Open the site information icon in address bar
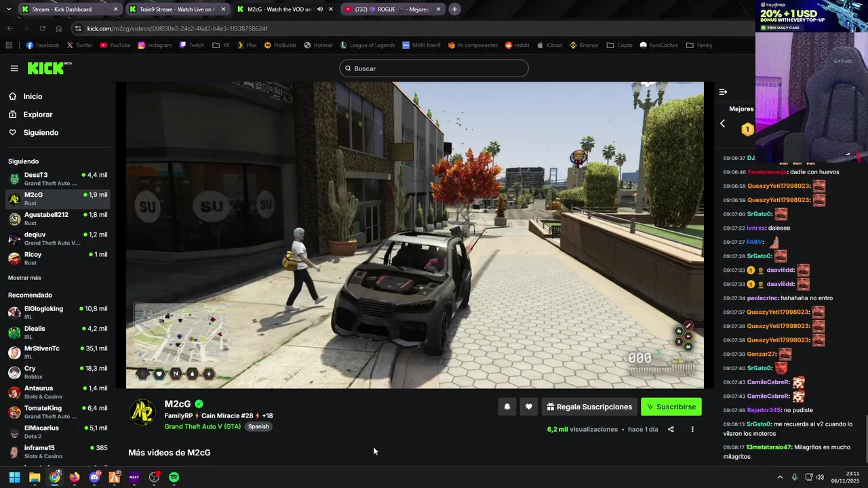The image size is (868, 488). click(x=79, y=28)
